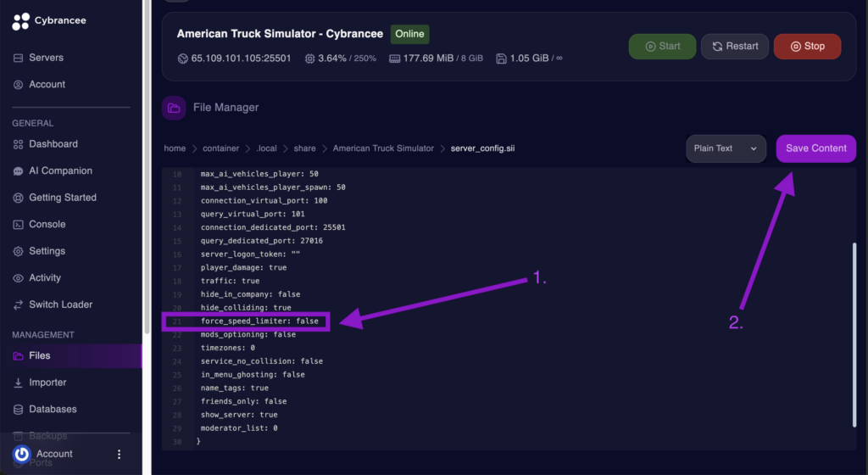868x475 pixels.
Task: Click the Servers icon in the sidebar
Action: (18, 58)
